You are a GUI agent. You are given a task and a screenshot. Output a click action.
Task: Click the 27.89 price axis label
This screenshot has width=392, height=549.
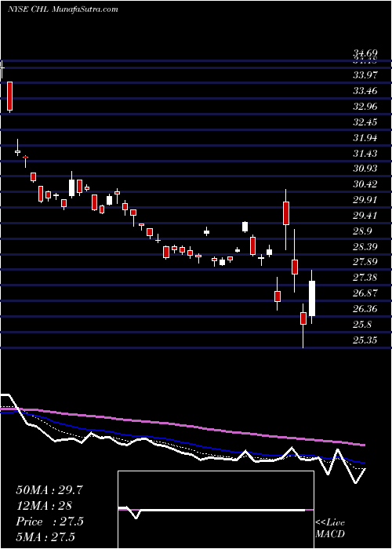click(365, 262)
